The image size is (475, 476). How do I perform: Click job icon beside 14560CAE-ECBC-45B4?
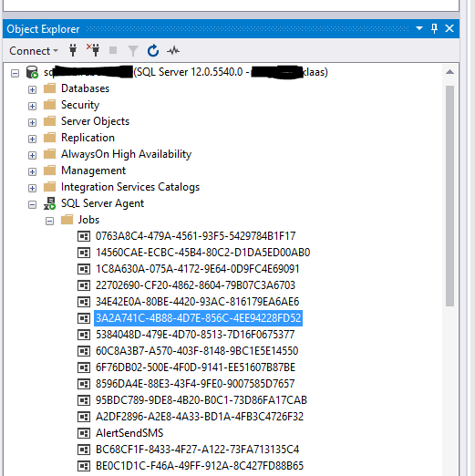(x=84, y=253)
